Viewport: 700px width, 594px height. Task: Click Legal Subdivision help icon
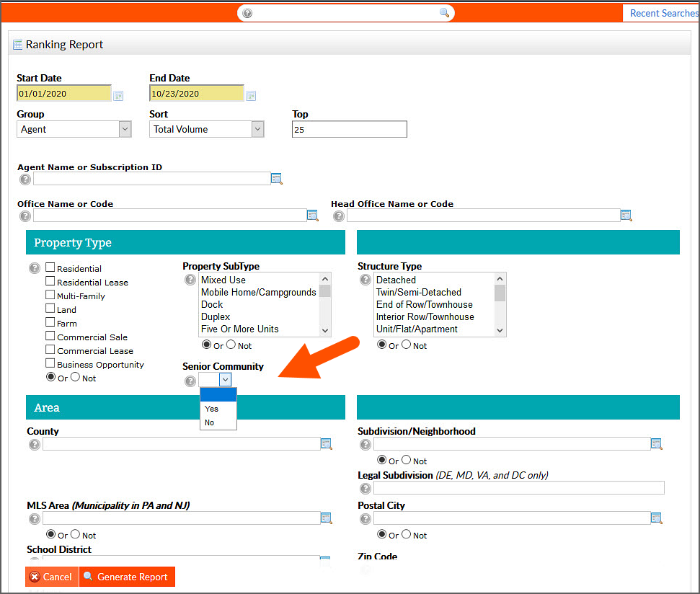[x=365, y=488]
